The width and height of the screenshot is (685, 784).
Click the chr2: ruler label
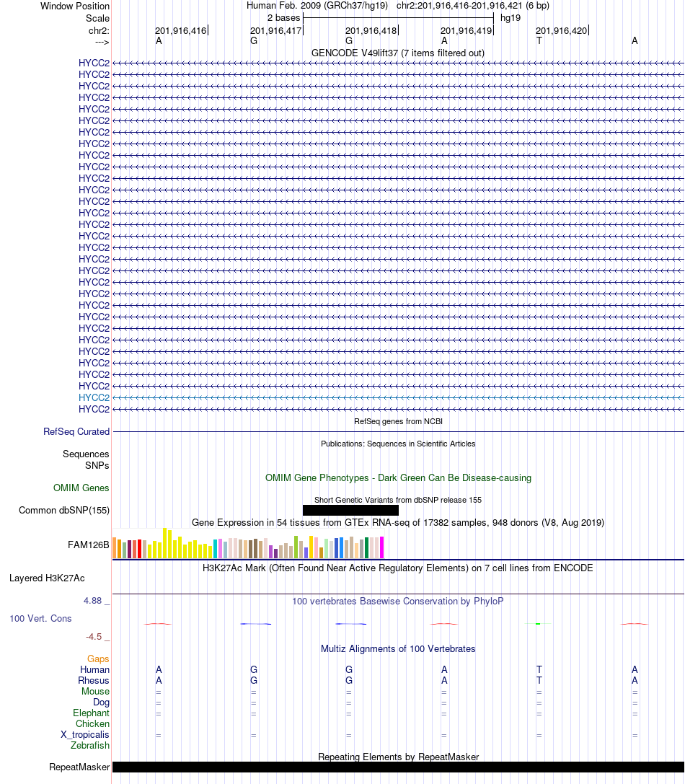pos(99,31)
